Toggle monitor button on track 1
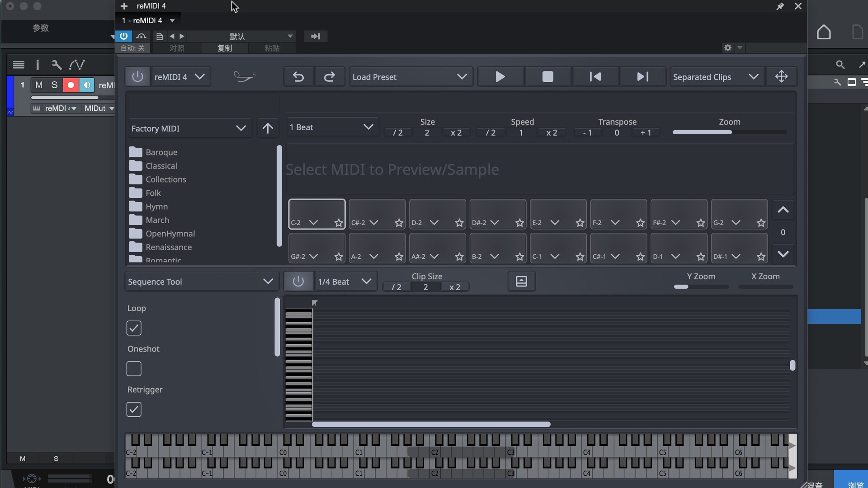This screenshot has width=868, height=488. (87, 85)
